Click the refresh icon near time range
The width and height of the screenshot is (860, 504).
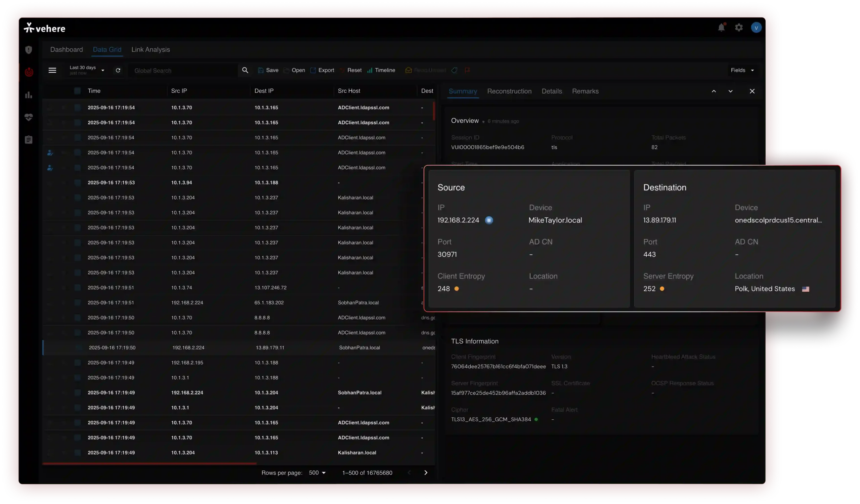tap(118, 70)
